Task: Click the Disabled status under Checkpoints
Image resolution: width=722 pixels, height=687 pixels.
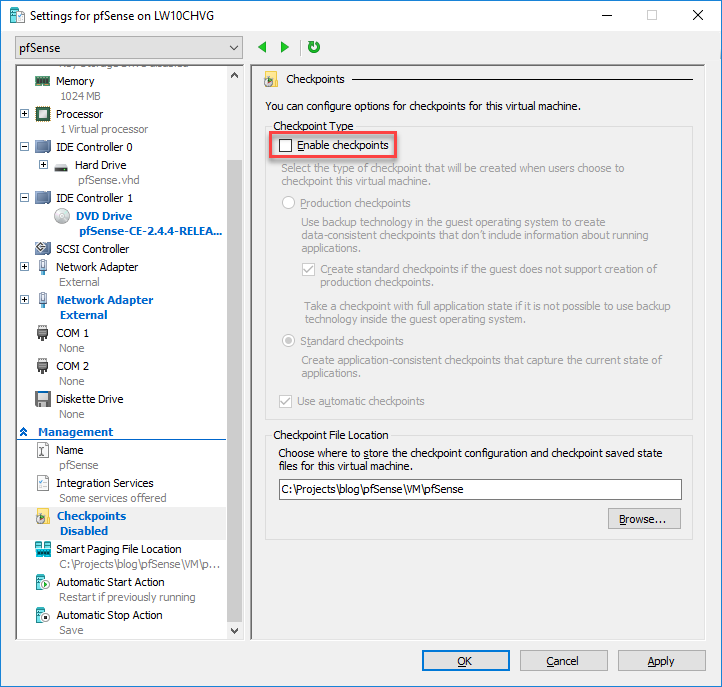Action: pos(84,531)
